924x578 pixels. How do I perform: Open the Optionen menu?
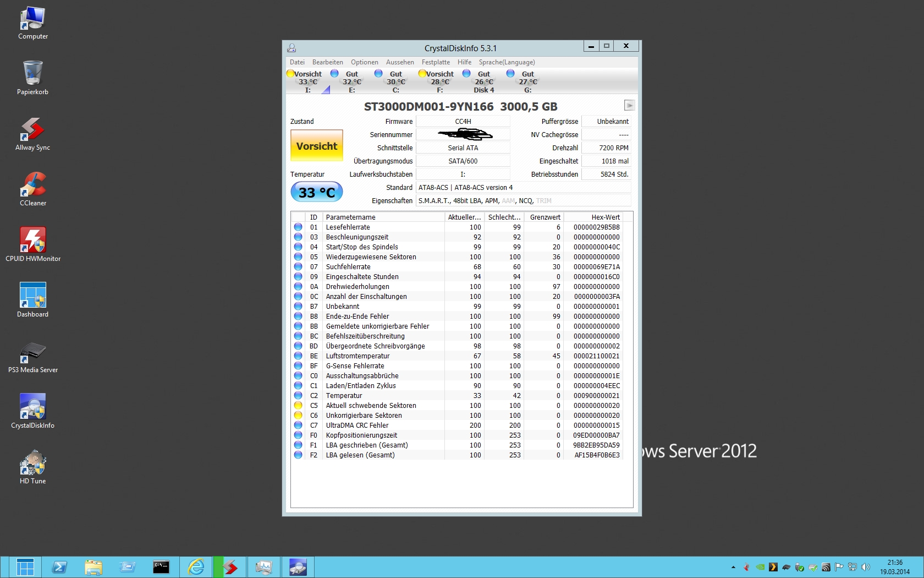tap(364, 62)
